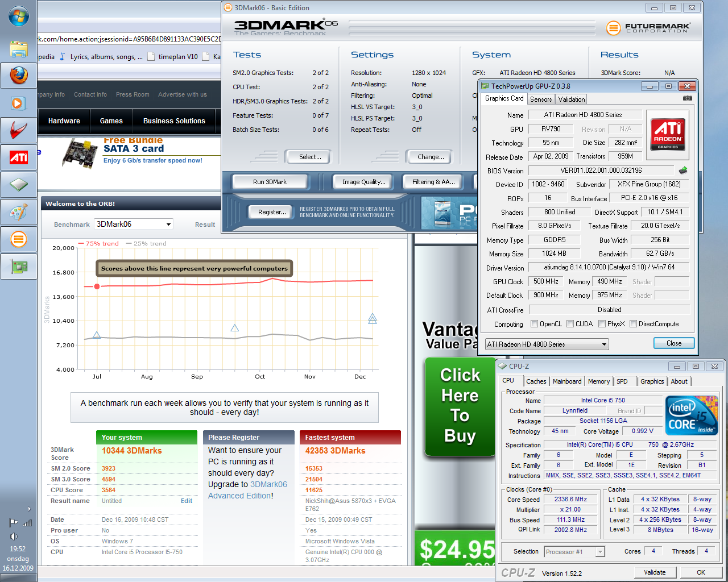Viewport: 728px width, 582px height.
Task: Switch to GPU-Z graphics card taskbar icon
Action: point(18,267)
